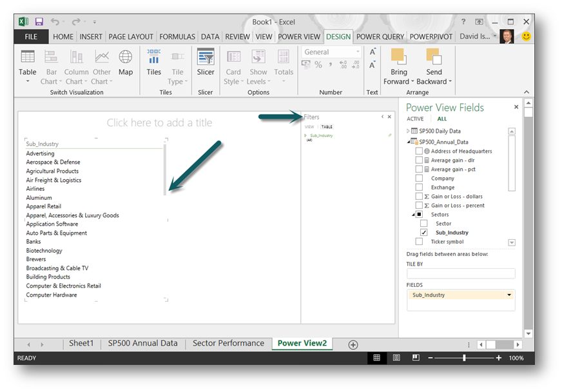
Task: Check the Average gain - pct field
Action: click(x=419, y=169)
